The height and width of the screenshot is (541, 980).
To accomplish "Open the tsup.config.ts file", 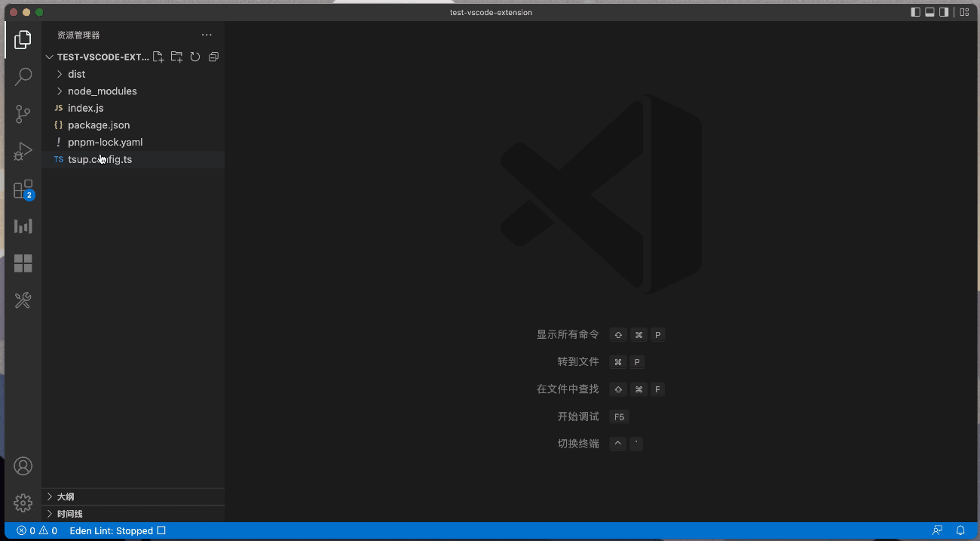I will tap(133, 159).
